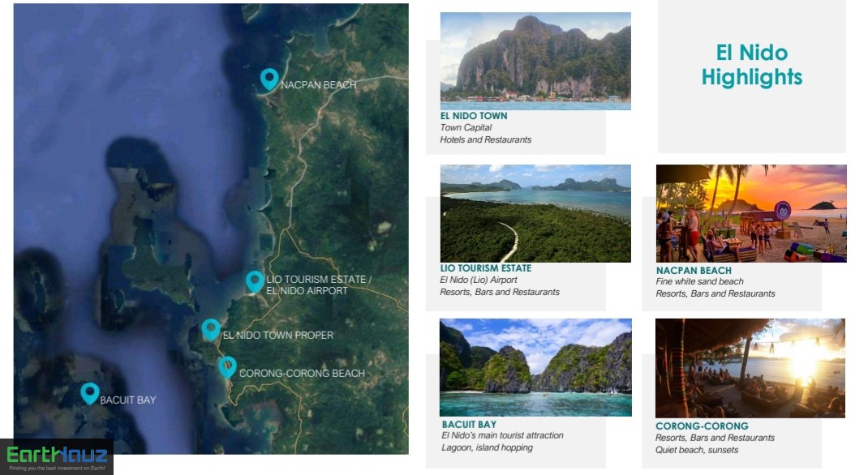Open the Lio Tourism Estate aerial photo

point(535,213)
